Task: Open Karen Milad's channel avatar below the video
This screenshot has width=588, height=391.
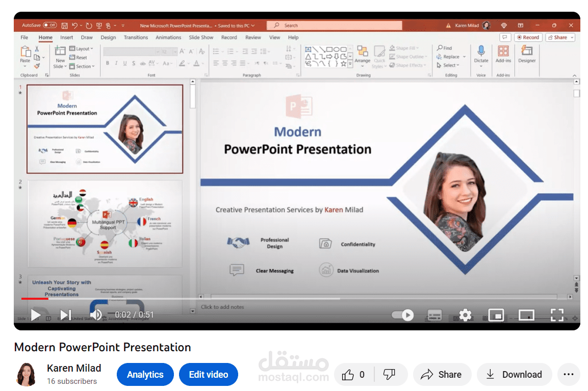Action: click(x=26, y=374)
